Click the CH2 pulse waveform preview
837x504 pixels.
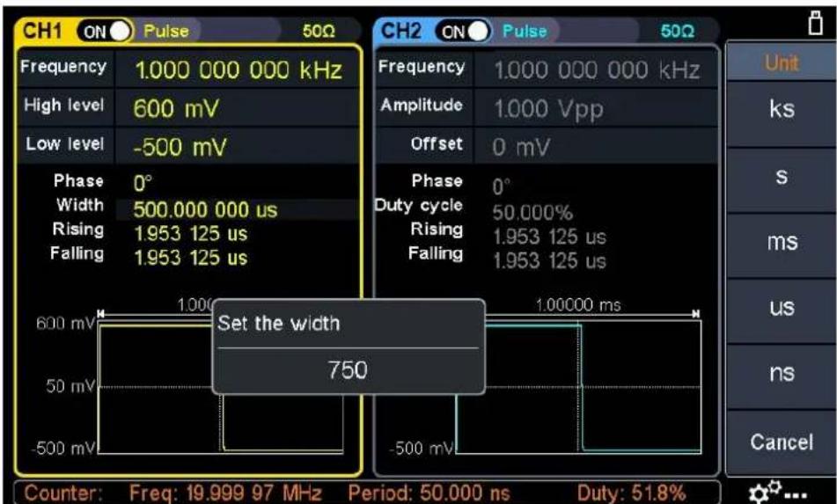click(x=578, y=387)
